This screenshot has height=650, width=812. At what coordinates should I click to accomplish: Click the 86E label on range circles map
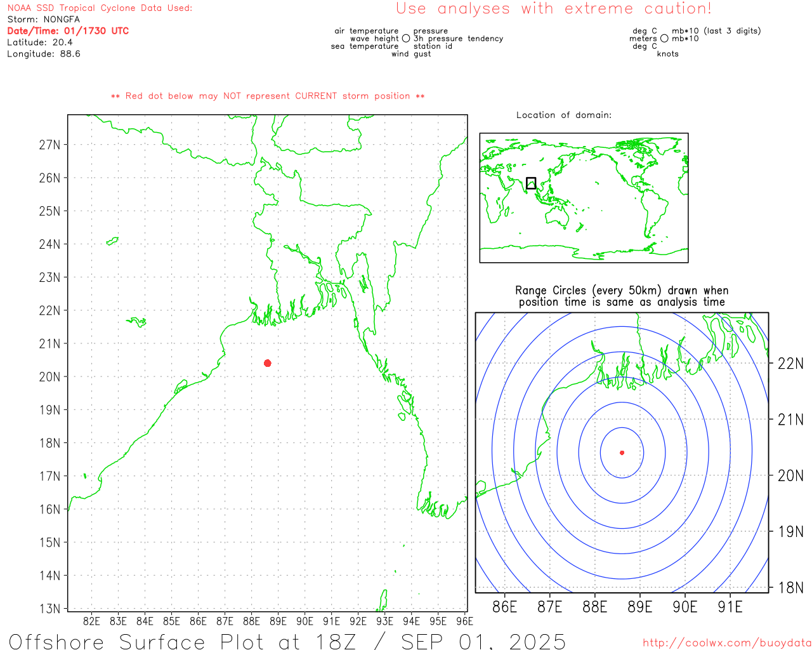505,607
